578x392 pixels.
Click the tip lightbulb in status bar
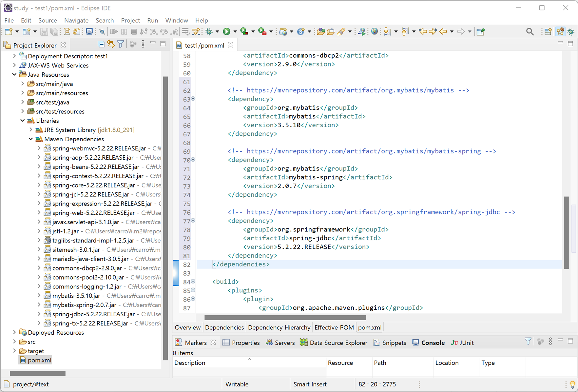572,384
